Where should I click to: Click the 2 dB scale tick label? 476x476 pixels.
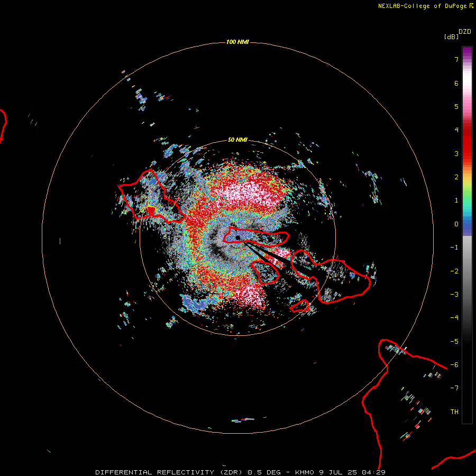(456, 177)
